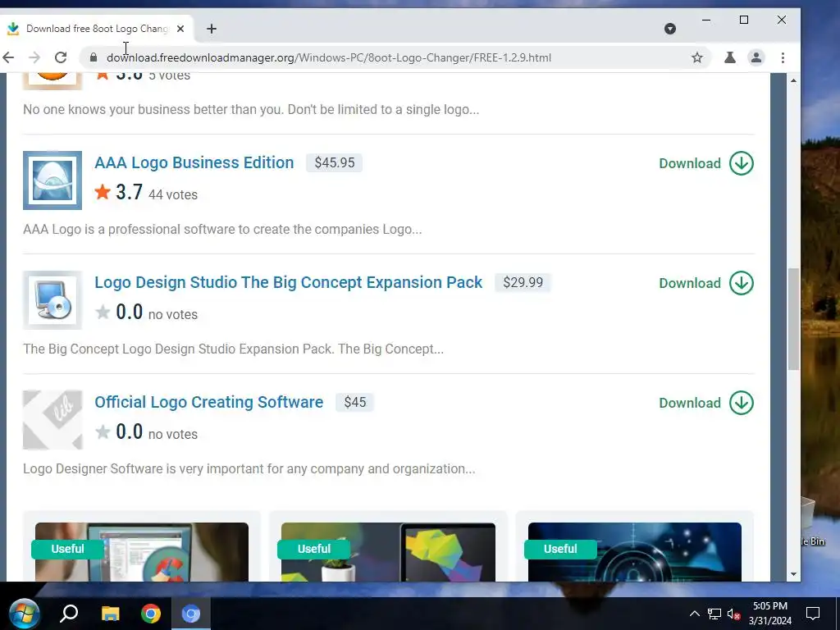
Task: Click the Logo Designer Software description text
Action: [249, 468]
